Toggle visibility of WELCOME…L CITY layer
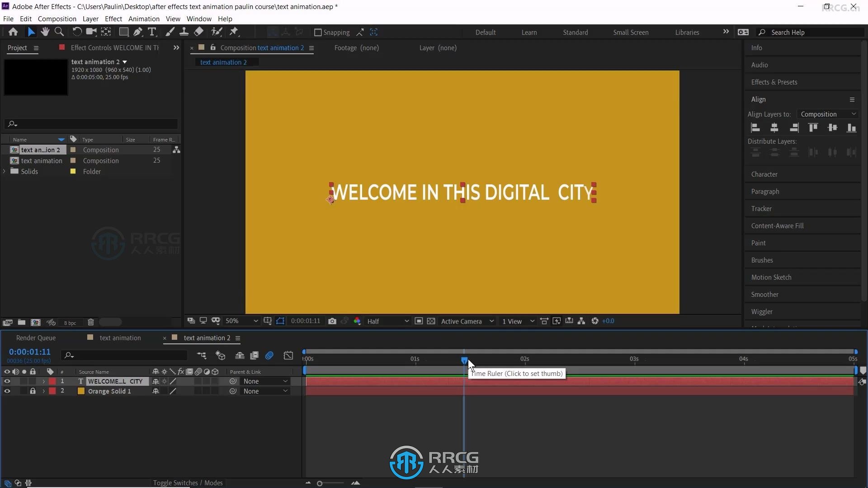The width and height of the screenshot is (868, 488). pos(7,381)
